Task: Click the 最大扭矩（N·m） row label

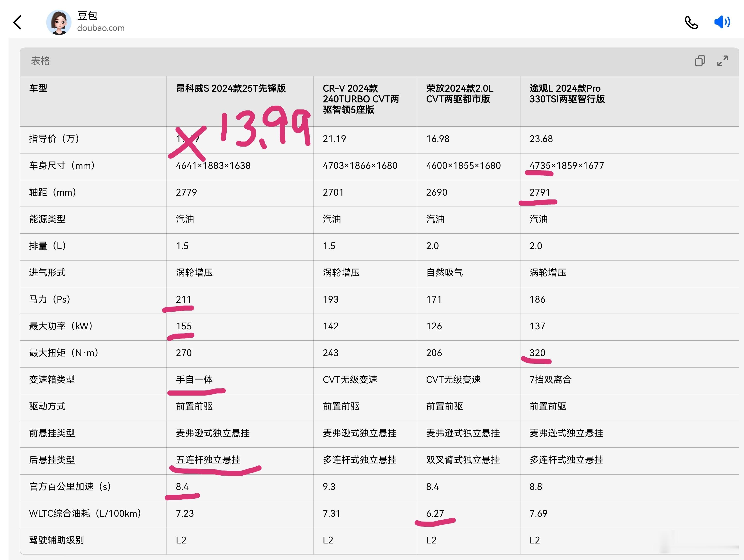Action: click(x=63, y=353)
